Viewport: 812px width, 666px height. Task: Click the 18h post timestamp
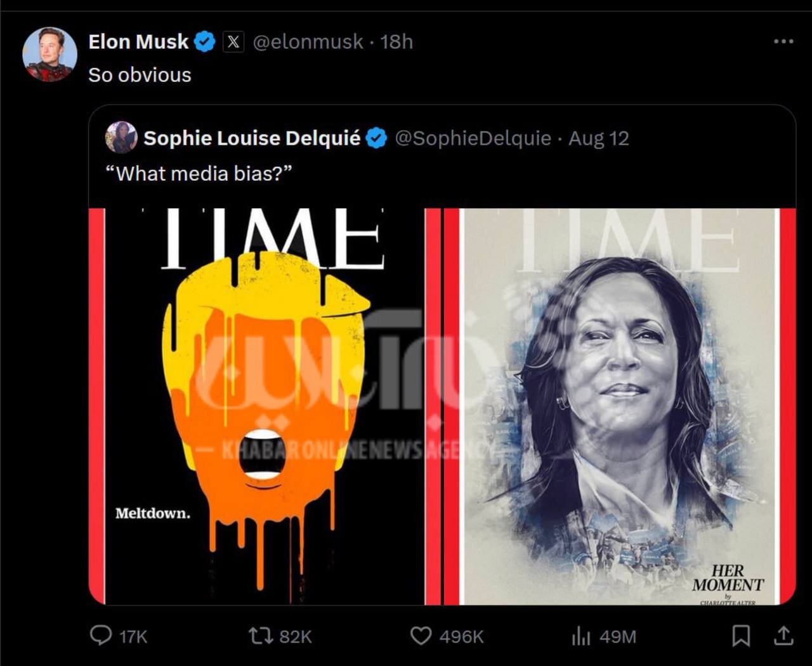pyautogui.click(x=396, y=42)
